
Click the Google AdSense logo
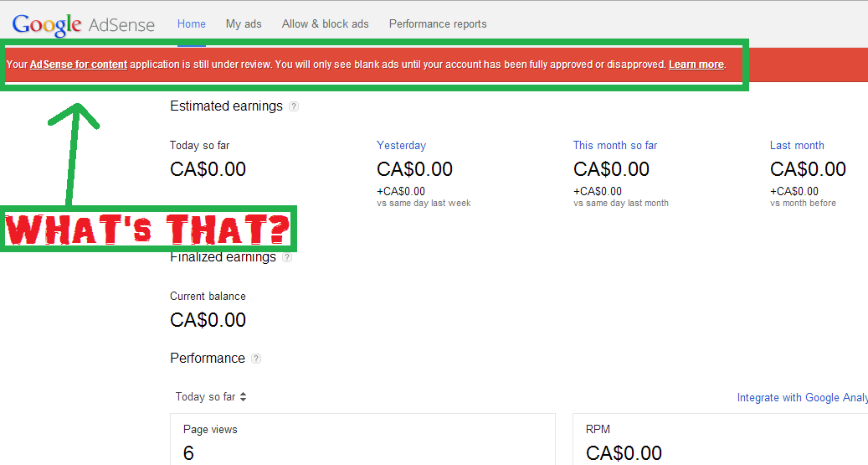[84, 24]
